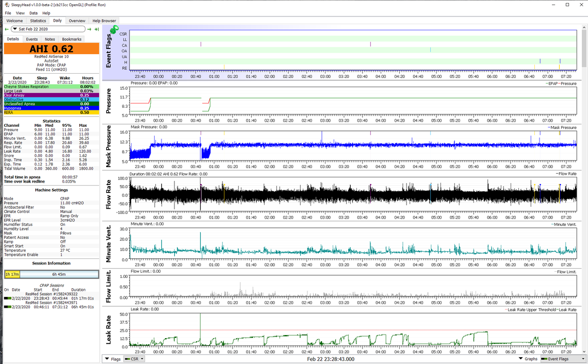
Task: Open the Help Browser tab
Action: tap(104, 21)
